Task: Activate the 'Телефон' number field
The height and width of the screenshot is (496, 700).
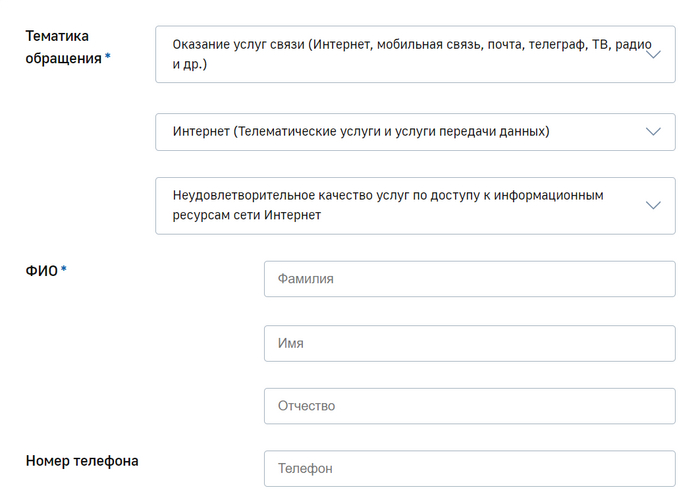Action: [469, 468]
